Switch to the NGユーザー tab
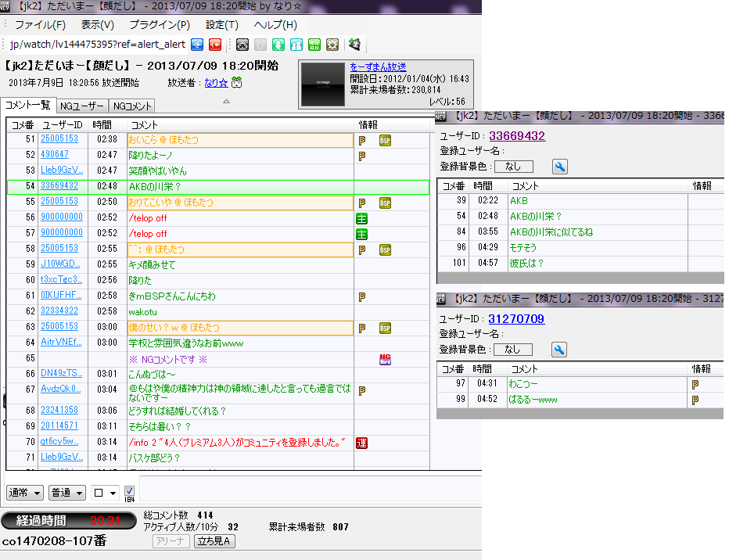The width and height of the screenshot is (729, 560). pyautogui.click(x=82, y=106)
